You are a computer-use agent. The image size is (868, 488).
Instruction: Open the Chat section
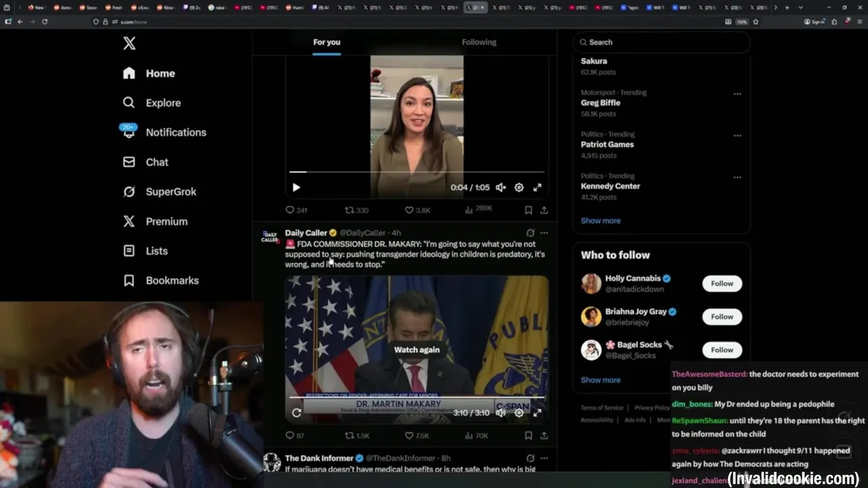pyautogui.click(x=145, y=162)
